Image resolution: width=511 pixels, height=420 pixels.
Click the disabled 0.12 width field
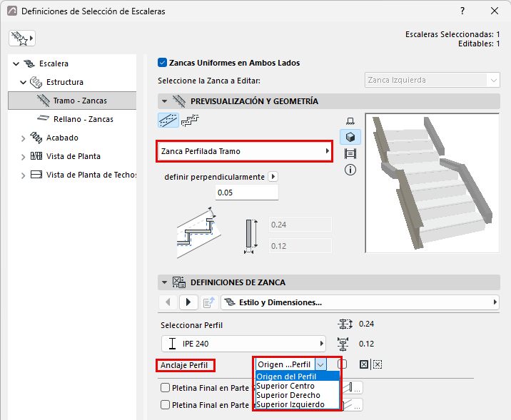tap(300, 246)
